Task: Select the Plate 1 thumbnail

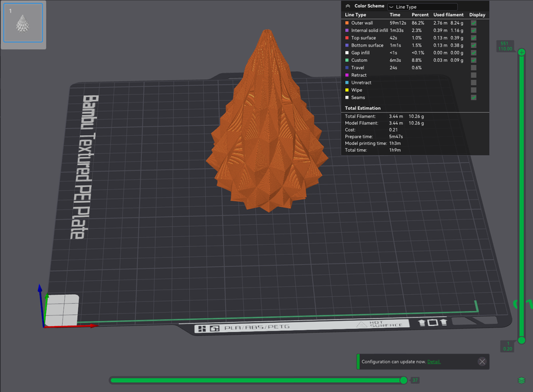Action: pos(24,25)
